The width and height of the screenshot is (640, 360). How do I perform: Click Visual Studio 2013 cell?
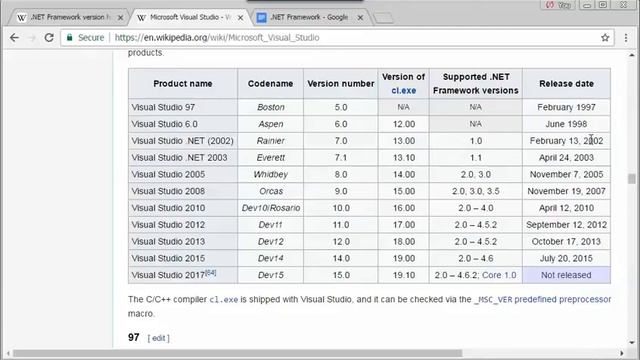pyautogui.click(x=183, y=242)
